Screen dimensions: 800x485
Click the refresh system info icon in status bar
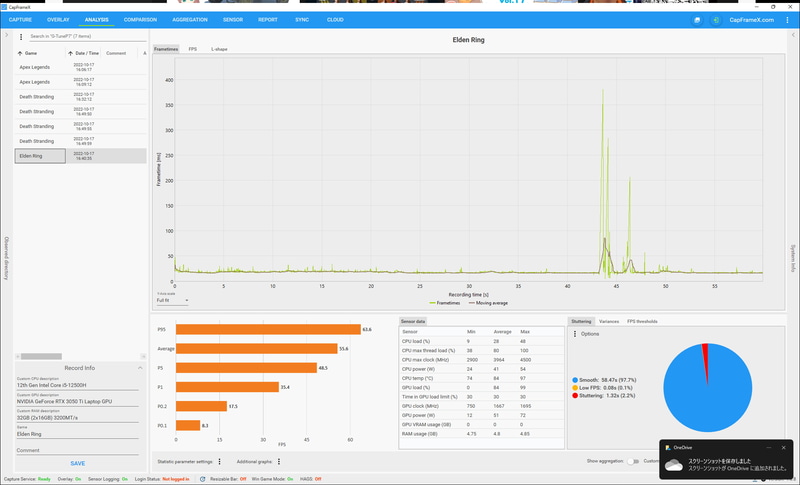pyautogui.click(x=203, y=479)
